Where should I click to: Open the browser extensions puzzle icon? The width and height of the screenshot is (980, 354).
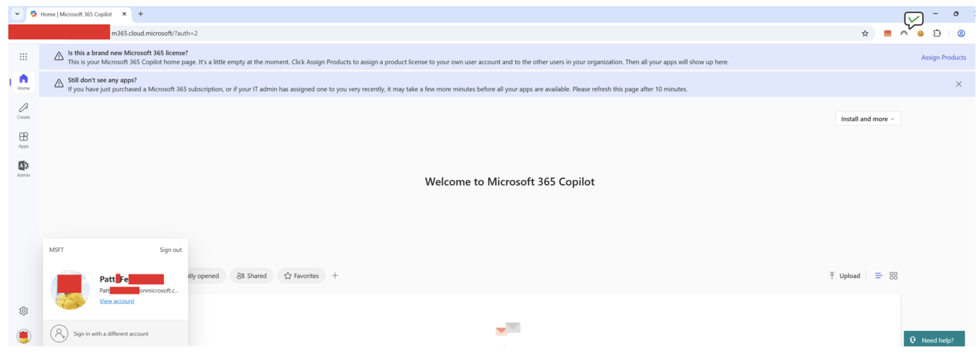click(x=937, y=33)
